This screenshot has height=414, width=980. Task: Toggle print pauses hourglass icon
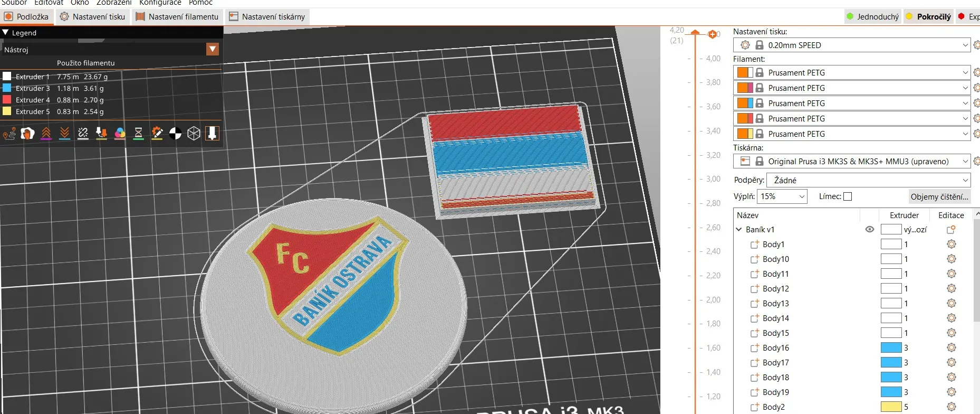pos(138,134)
